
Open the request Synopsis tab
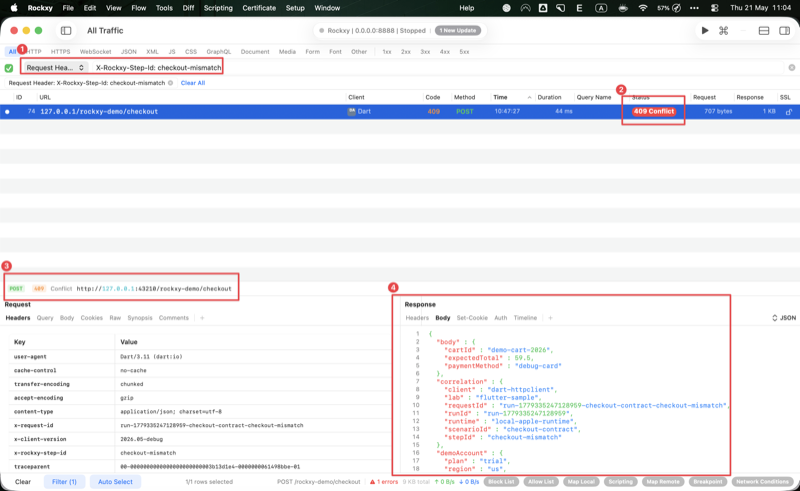(x=140, y=318)
